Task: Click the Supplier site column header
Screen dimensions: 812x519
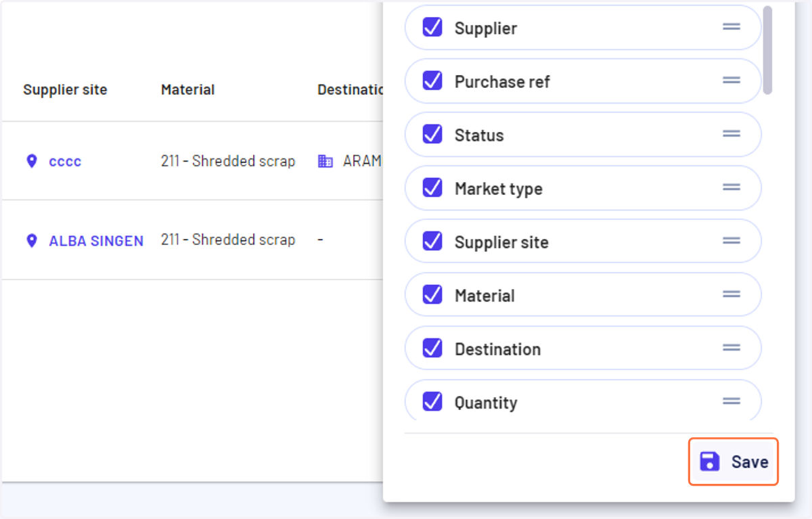Action: pos(65,90)
